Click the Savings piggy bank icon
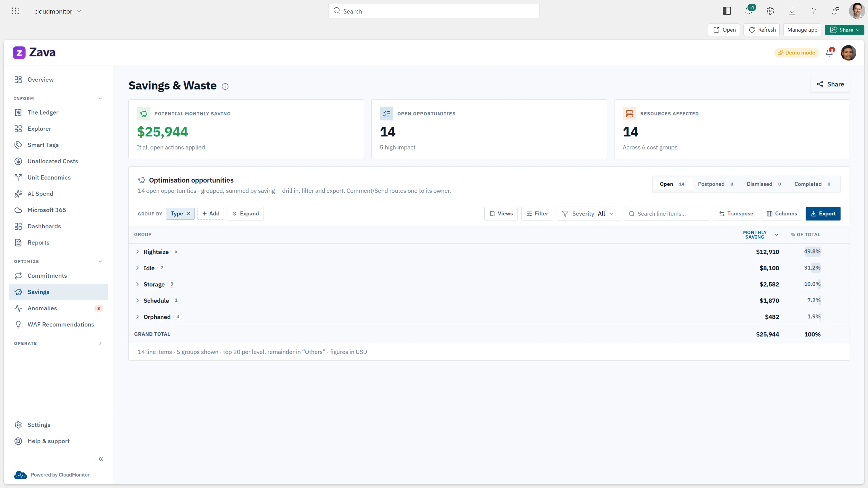The image size is (868, 488). tap(18, 292)
